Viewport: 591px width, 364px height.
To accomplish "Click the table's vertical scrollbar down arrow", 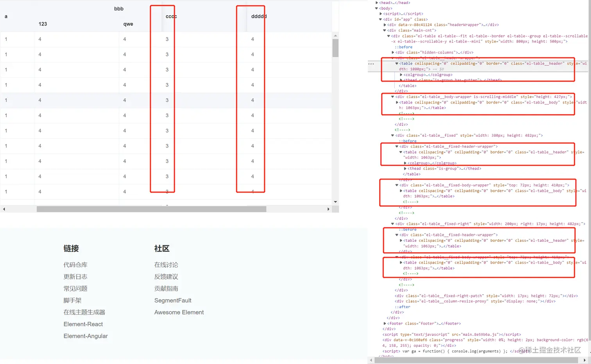I will click(x=335, y=202).
